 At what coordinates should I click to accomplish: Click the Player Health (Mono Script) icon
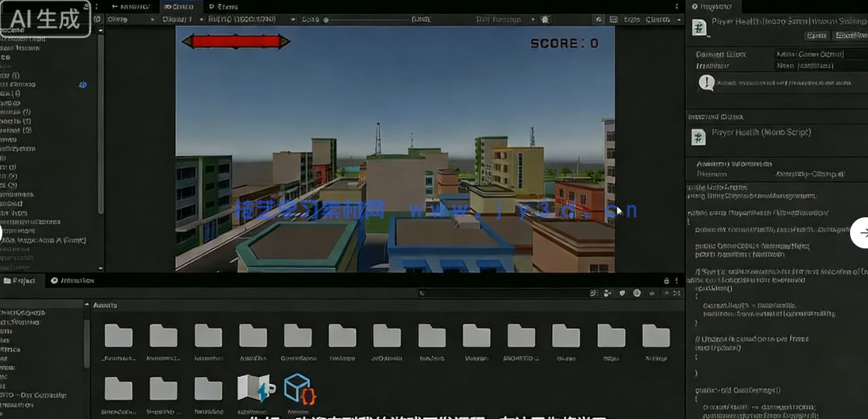pyautogui.click(x=699, y=137)
